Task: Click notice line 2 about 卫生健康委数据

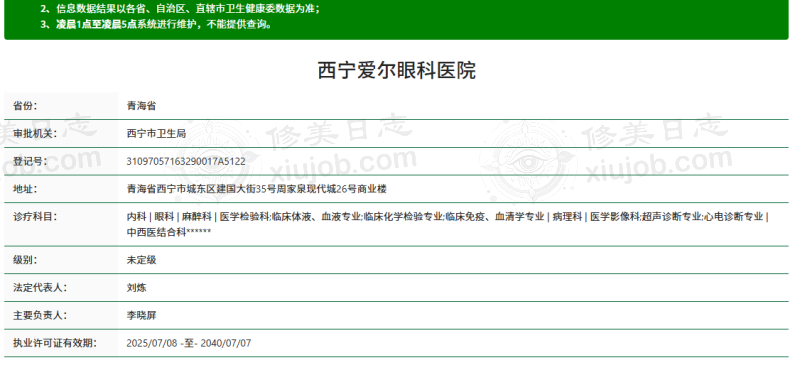Action: 180,9
